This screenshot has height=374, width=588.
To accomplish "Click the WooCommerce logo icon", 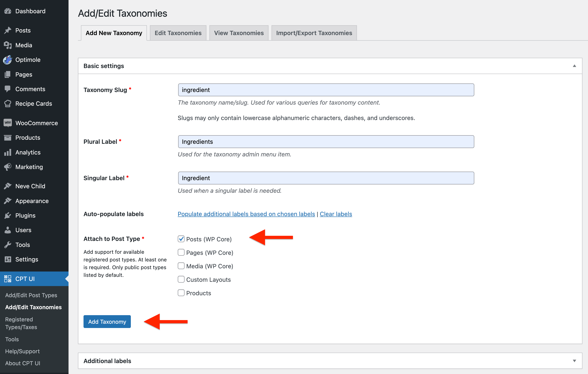I will (8, 123).
